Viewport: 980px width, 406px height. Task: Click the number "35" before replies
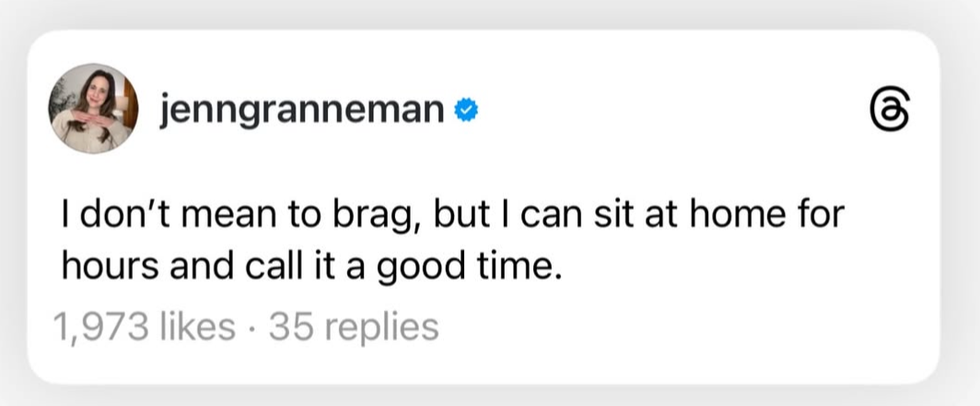[x=288, y=326]
